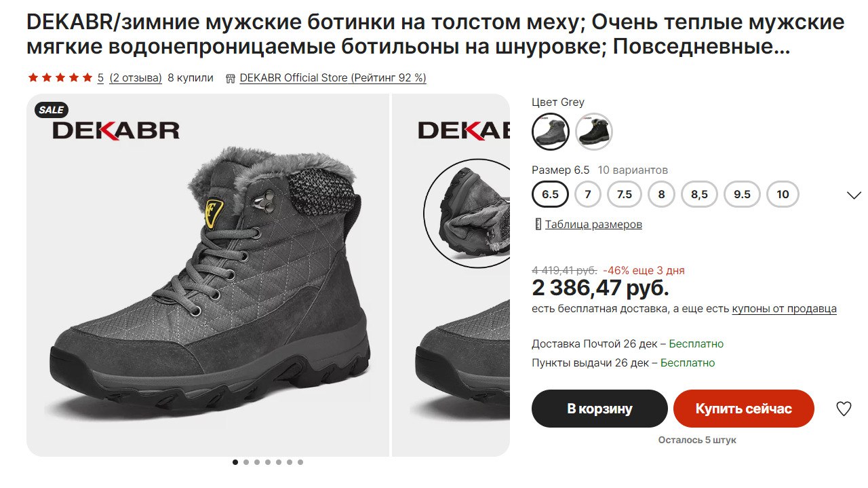The height and width of the screenshot is (488, 868).
Task: Select the black boot color swatch
Action: point(594,131)
